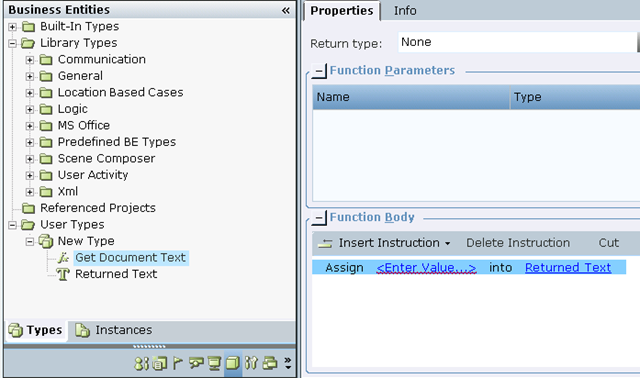Click the General folder icon

pos(46,76)
